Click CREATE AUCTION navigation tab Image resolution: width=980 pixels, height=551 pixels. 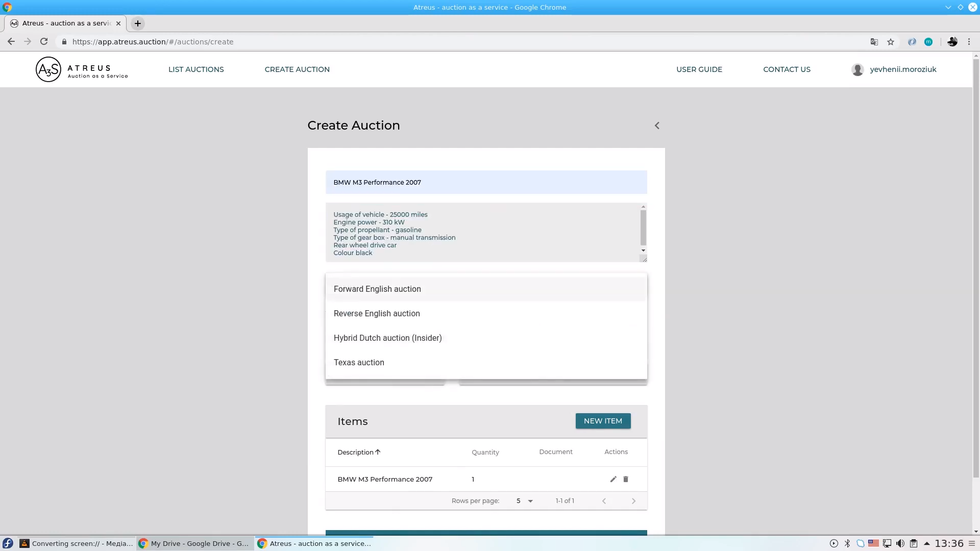(x=297, y=69)
